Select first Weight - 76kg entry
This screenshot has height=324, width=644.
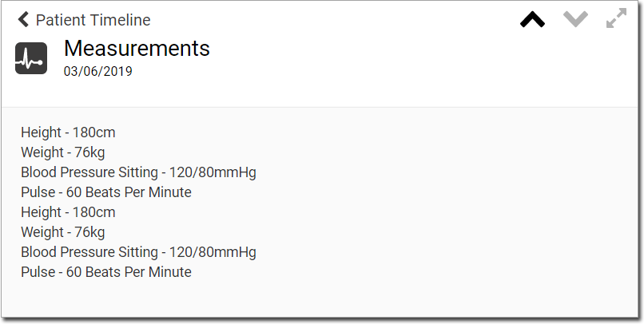coord(63,152)
